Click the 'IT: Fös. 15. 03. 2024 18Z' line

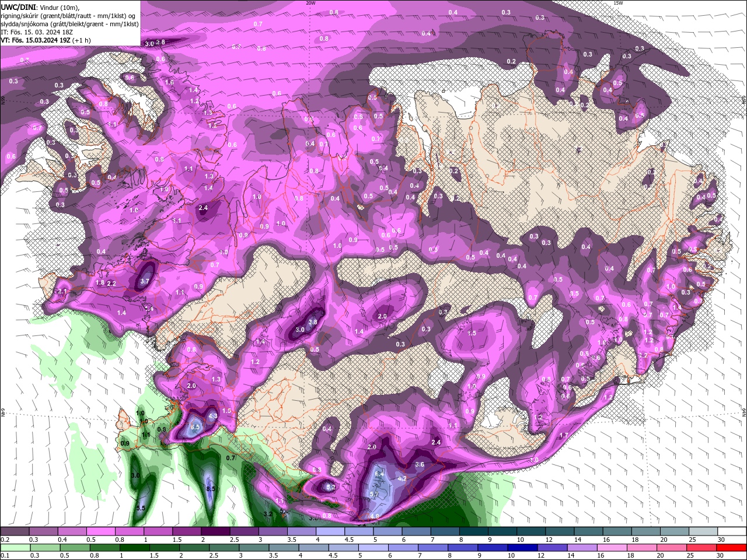(36, 32)
